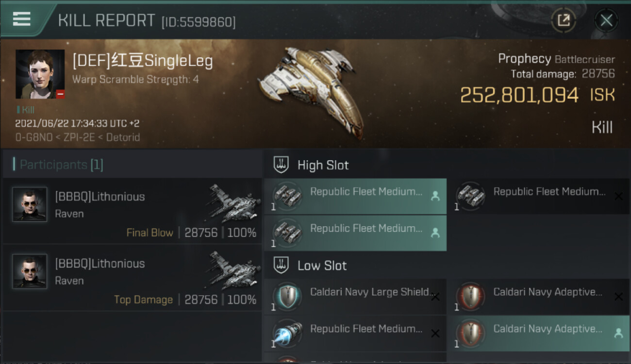Click the solar system location link O-G8NO
The width and height of the screenshot is (631, 364).
[x=33, y=137]
